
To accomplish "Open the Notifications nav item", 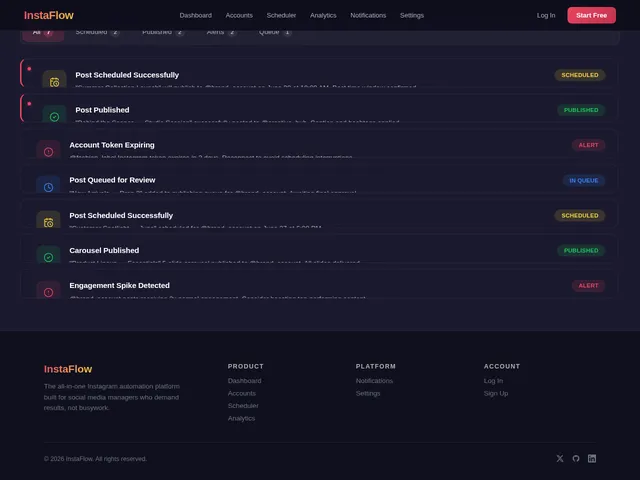I will pyautogui.click(x=368, y=15).
